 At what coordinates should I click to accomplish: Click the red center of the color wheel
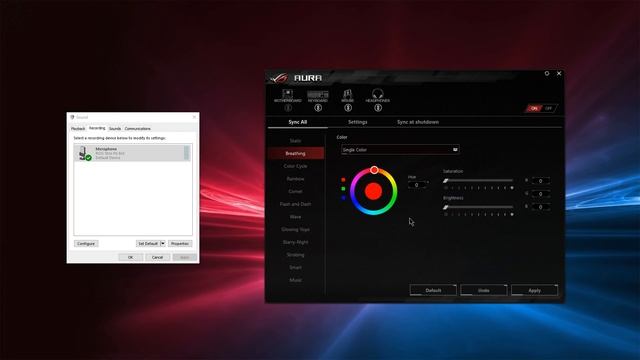click(x=373, y=191)
